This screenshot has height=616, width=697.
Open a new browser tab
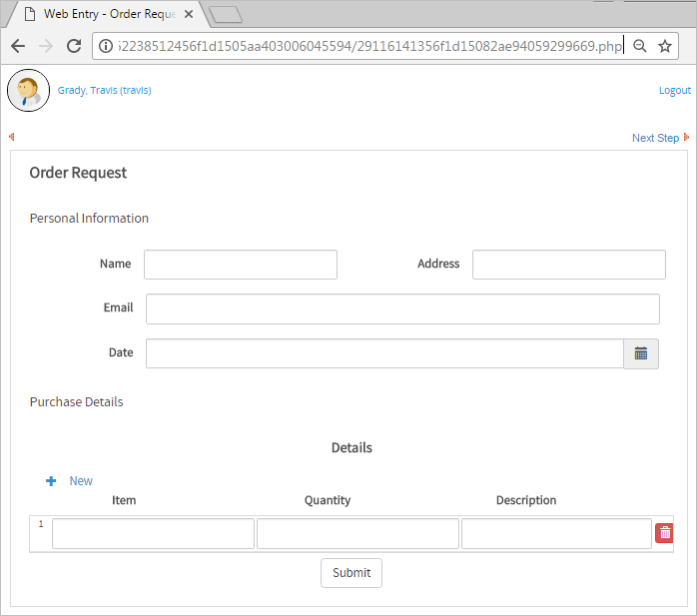point(226,14)
